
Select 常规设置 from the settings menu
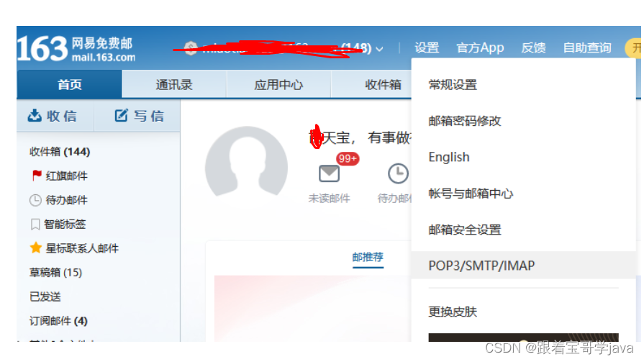point(453,85)
